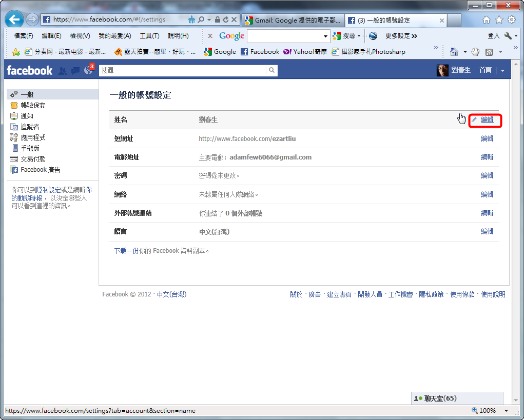
Task: Stop loading with the address bar X
Action: (x=234, y=19)
